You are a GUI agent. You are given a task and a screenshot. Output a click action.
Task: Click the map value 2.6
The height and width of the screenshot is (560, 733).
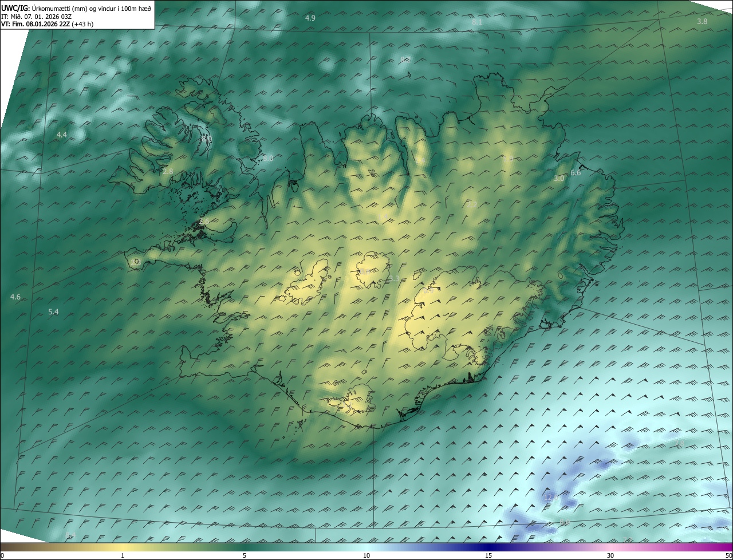[x=204, y=222]
